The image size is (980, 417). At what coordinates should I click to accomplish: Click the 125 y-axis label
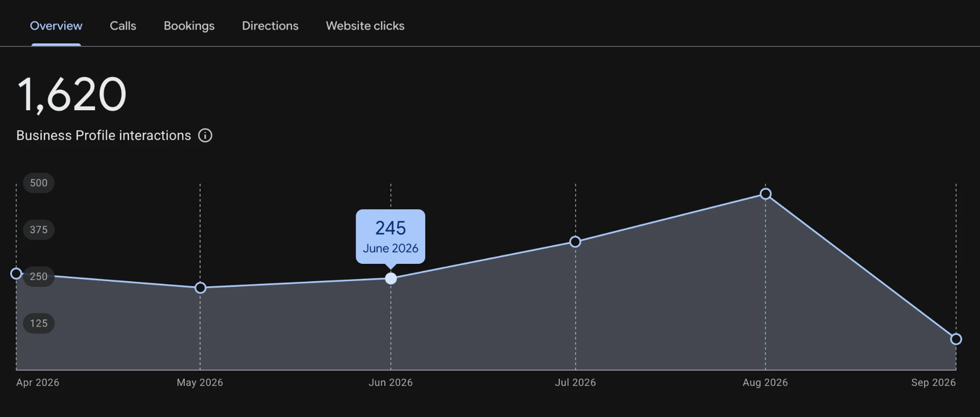tap(39, 324)
